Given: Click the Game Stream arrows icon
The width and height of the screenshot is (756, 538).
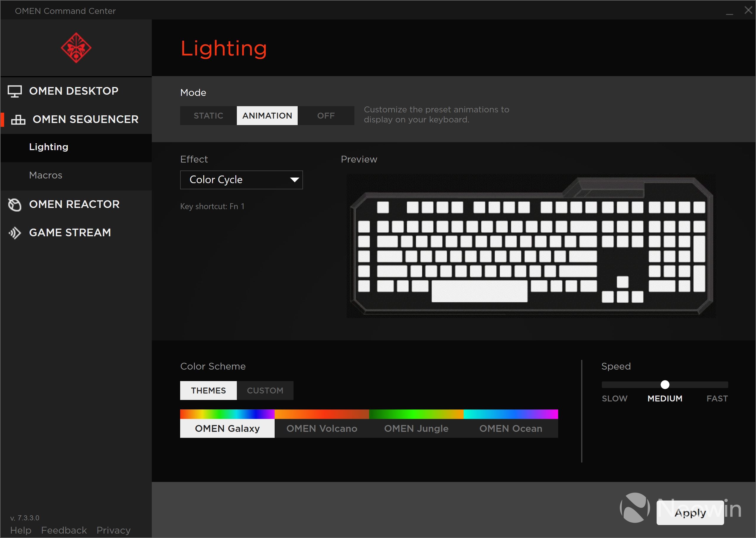Looking at the screenshot, I should [14, 233].
